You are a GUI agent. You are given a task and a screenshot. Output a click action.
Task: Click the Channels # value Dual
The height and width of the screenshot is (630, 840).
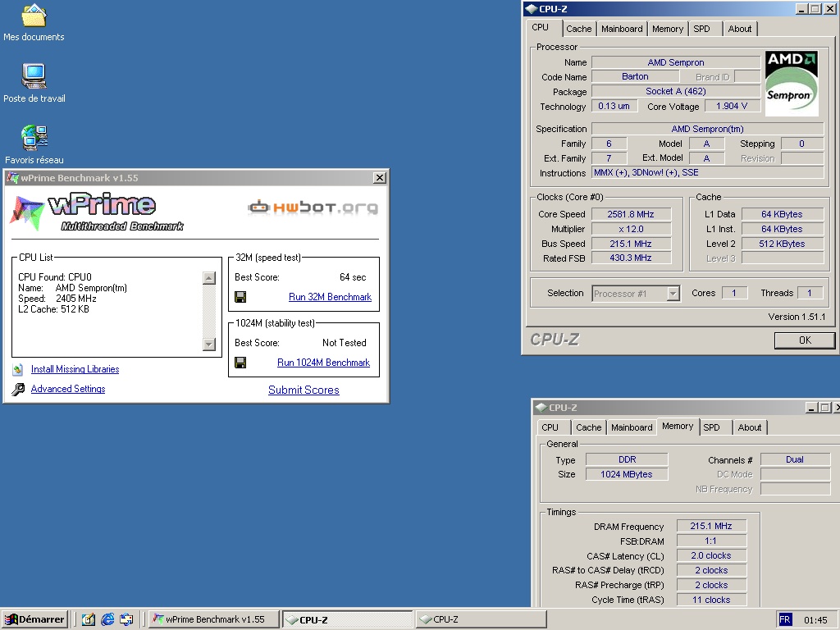(x=795, y=459)
